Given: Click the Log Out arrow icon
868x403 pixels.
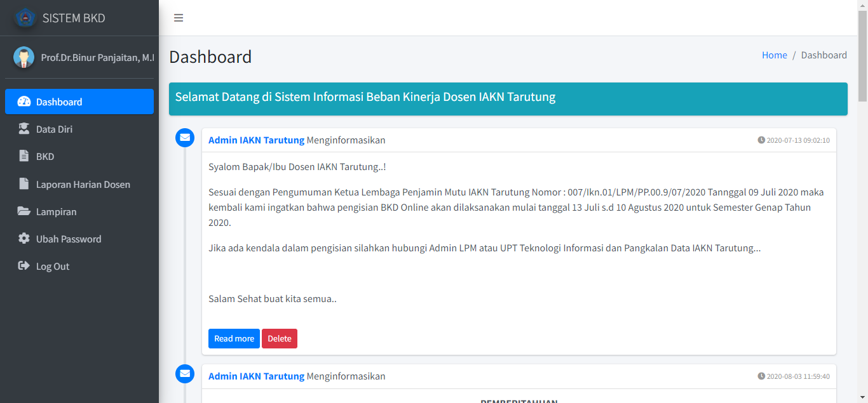Looking at the screenshot, I should pos(24,266).
